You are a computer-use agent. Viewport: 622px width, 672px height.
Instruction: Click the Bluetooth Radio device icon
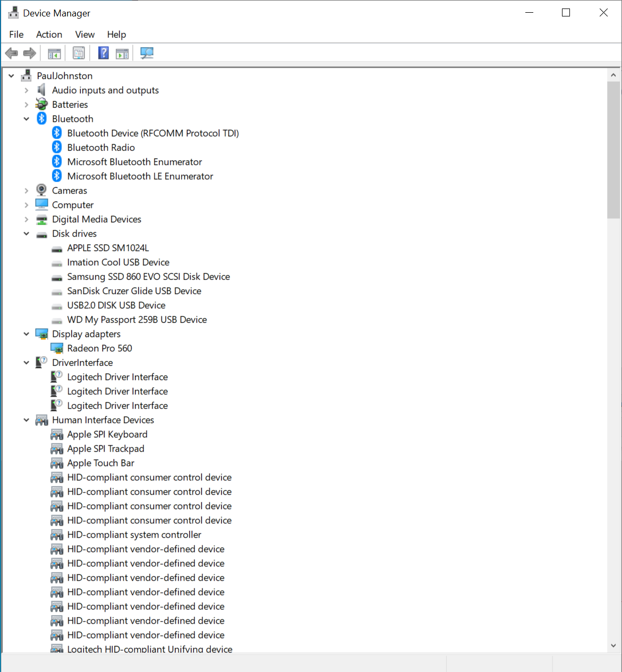pyautogui.click(x=57, y=148)
